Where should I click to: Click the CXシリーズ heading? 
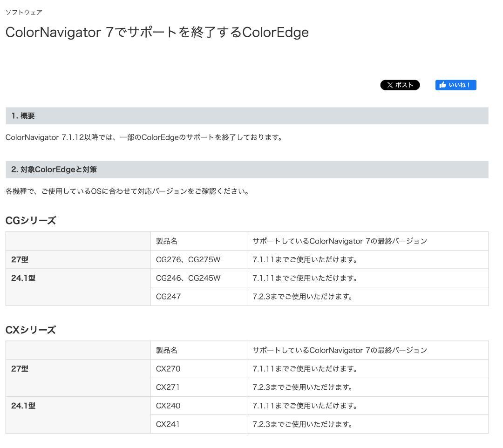pyautogui.click(x=30, y=330)
